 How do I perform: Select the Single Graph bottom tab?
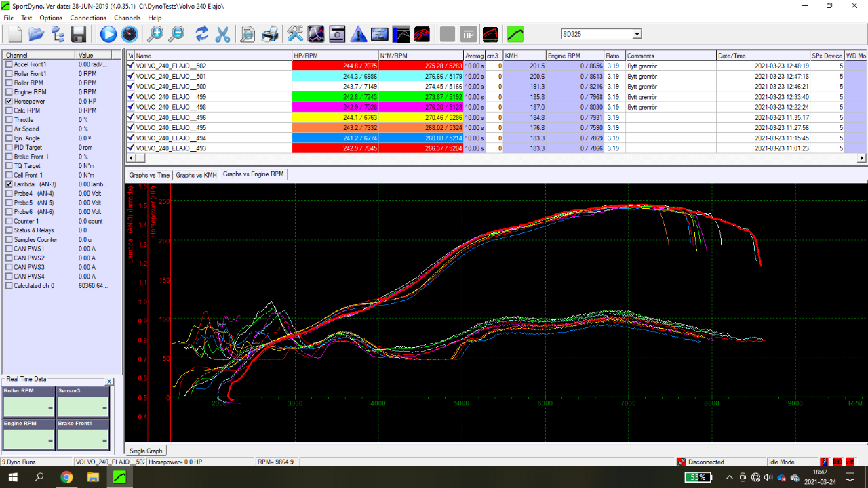146,451
